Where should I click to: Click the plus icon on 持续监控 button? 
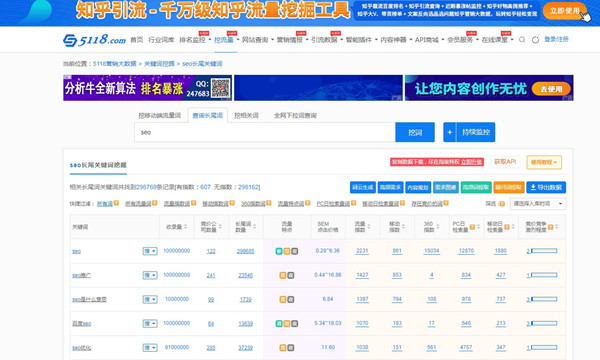(x=450, y=132)
